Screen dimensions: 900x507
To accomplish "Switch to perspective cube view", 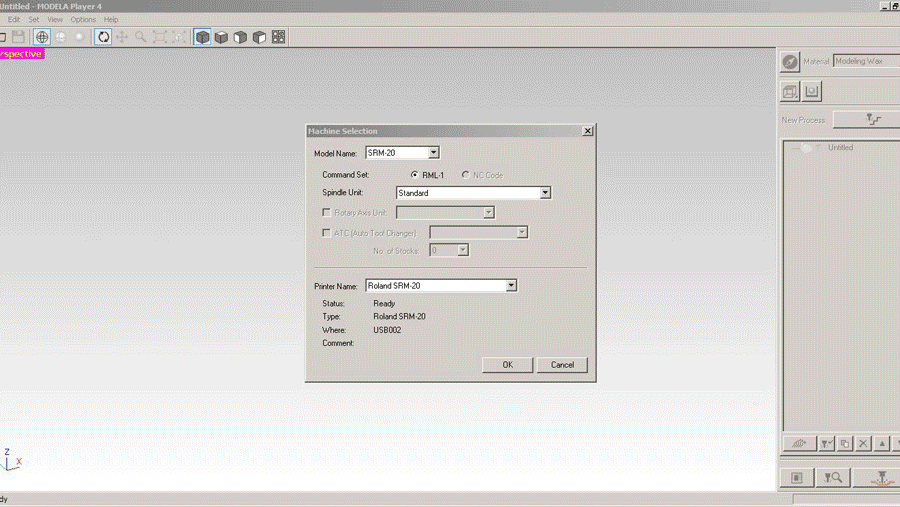I will (x=202, y=37).
